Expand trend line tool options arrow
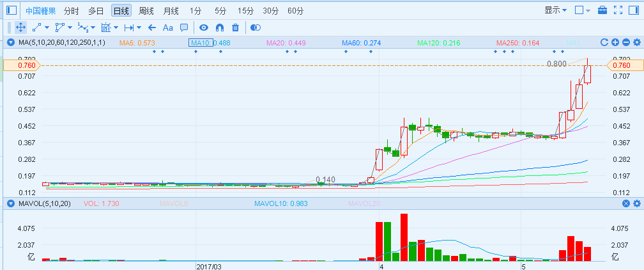Viewport: 644px width, 270px height. [x=47, y=28]
